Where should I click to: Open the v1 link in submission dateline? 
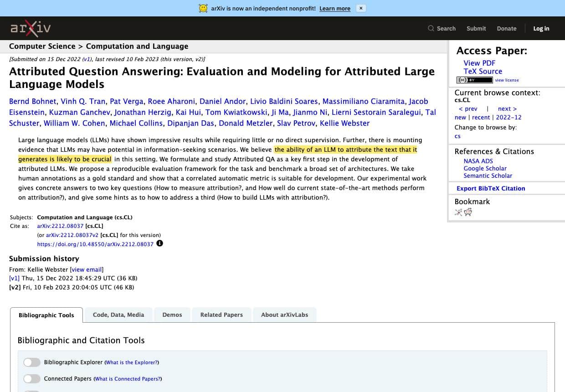click(x=87, y=59)
